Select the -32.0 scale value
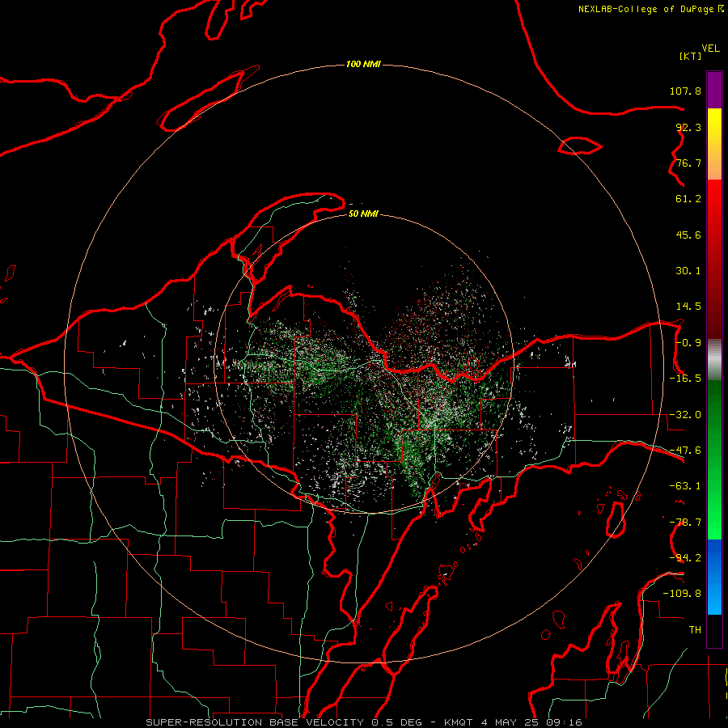 (x=685, y=415)
